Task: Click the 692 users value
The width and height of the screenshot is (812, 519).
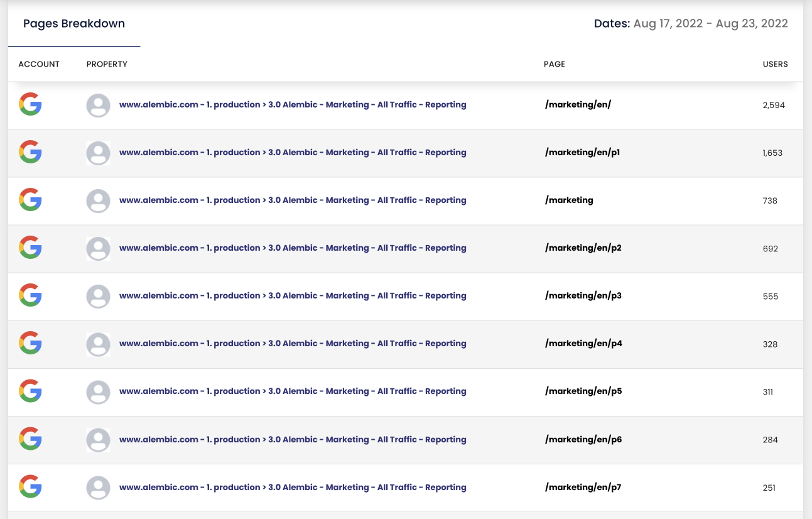Action: [771, 249]
